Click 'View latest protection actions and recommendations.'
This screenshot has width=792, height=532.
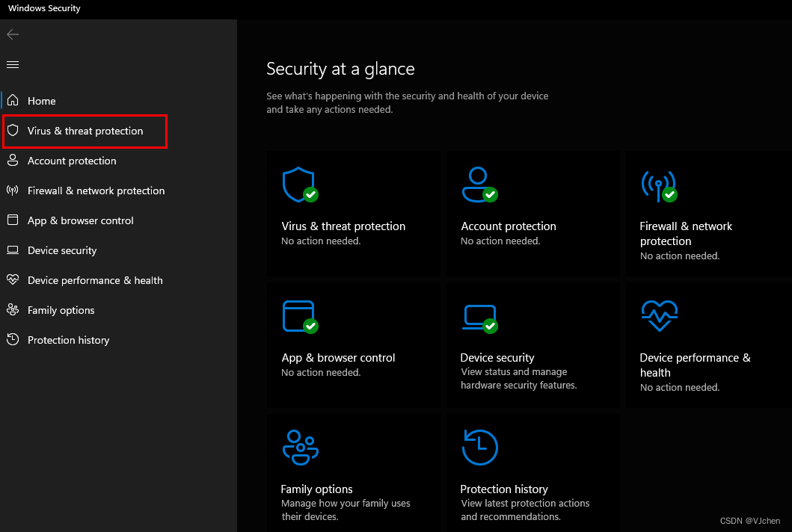pyautogui.click(x=525, y=510)
